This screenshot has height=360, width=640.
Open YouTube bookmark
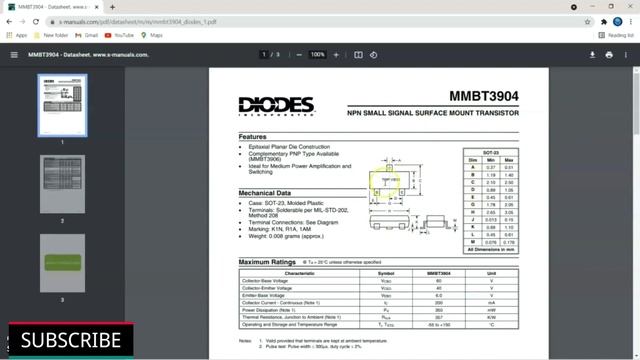(x=119, y=35)
